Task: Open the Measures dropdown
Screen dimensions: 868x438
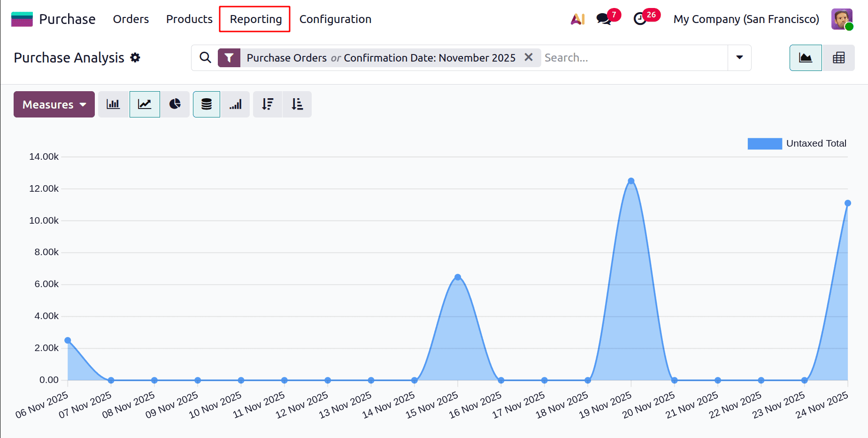Action: click(x=54, y=104)
